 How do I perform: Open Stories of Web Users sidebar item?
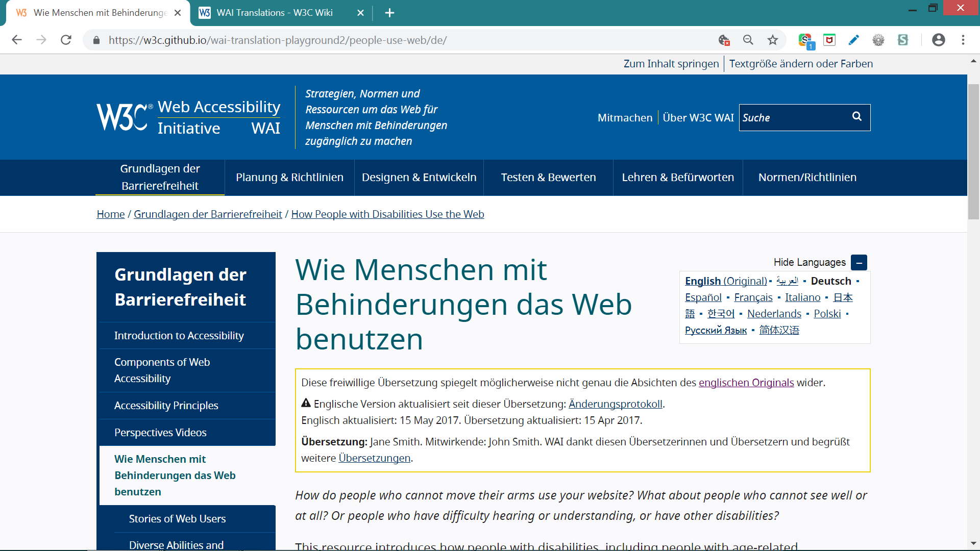[x=177, y=519]
